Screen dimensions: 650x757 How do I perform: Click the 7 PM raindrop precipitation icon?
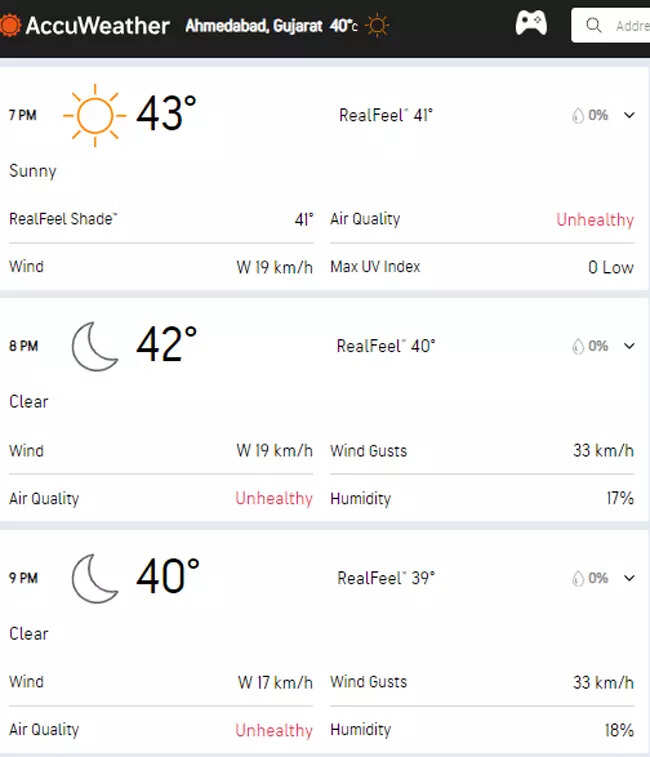(x=577, y=116)
